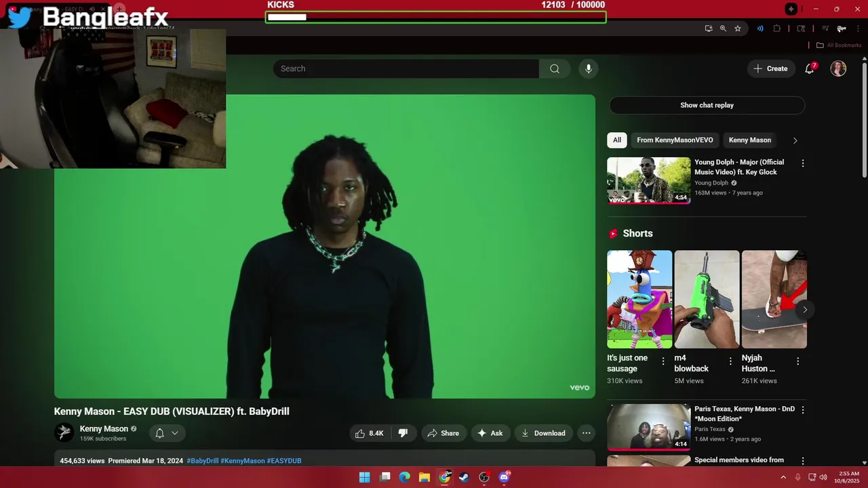Open the notifications bell in the header
The image size is (868, 488).
click(809, 68)
